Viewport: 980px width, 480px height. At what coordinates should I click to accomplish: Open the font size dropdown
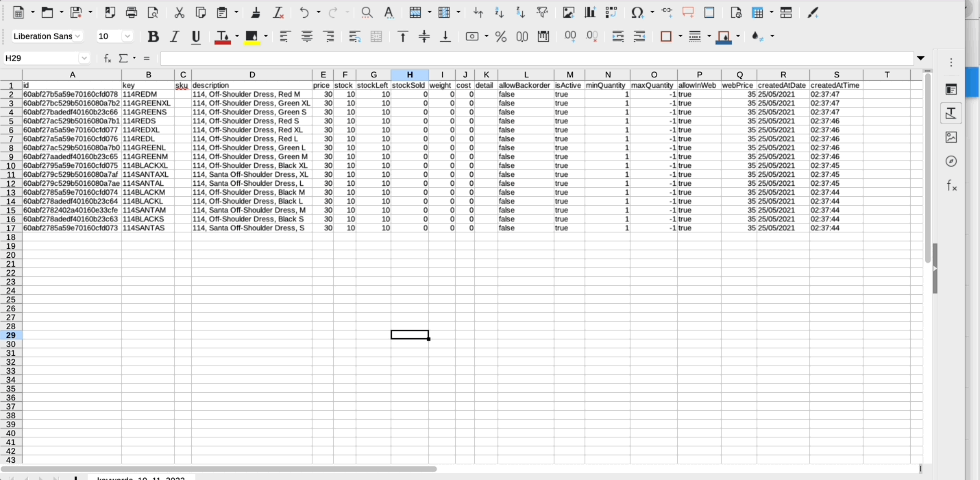[x=126, y=36]
